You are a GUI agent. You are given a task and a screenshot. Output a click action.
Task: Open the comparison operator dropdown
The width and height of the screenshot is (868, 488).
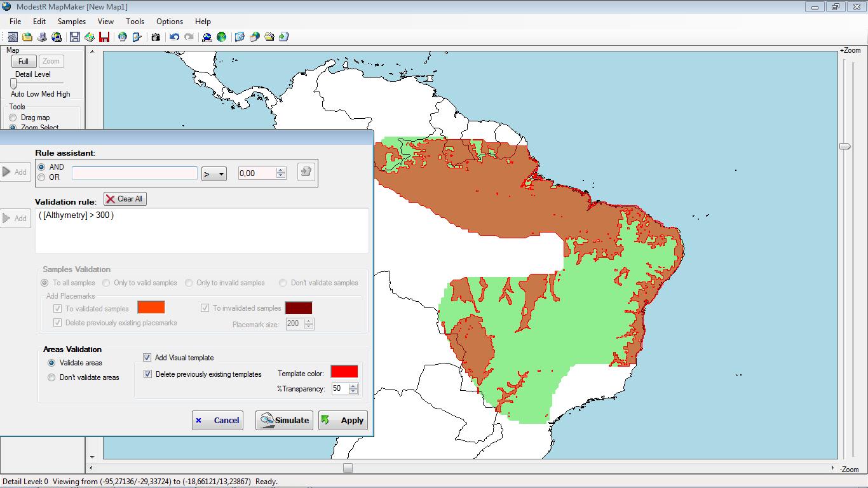pyautogui.click(x=214, y=173)
